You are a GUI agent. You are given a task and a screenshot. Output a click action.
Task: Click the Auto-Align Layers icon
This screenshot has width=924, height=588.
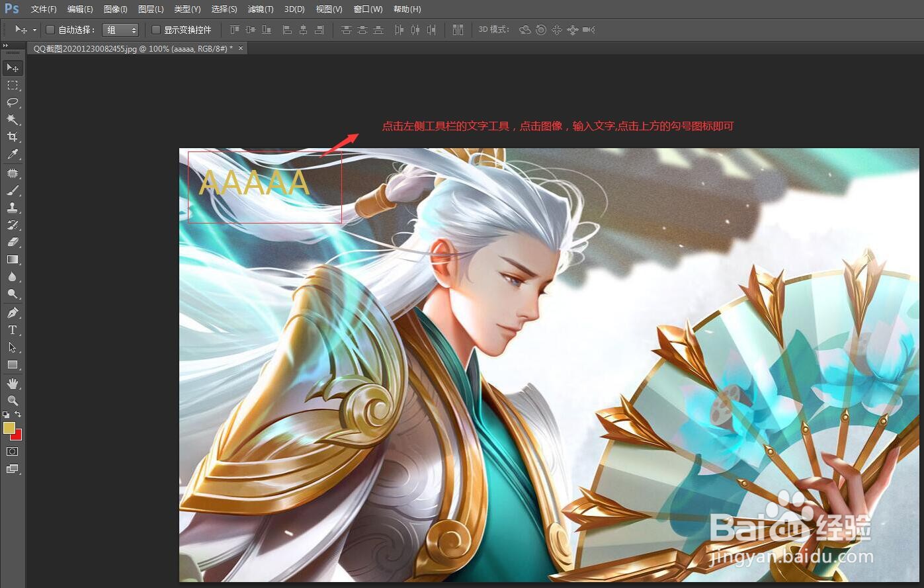pos(458,30)
